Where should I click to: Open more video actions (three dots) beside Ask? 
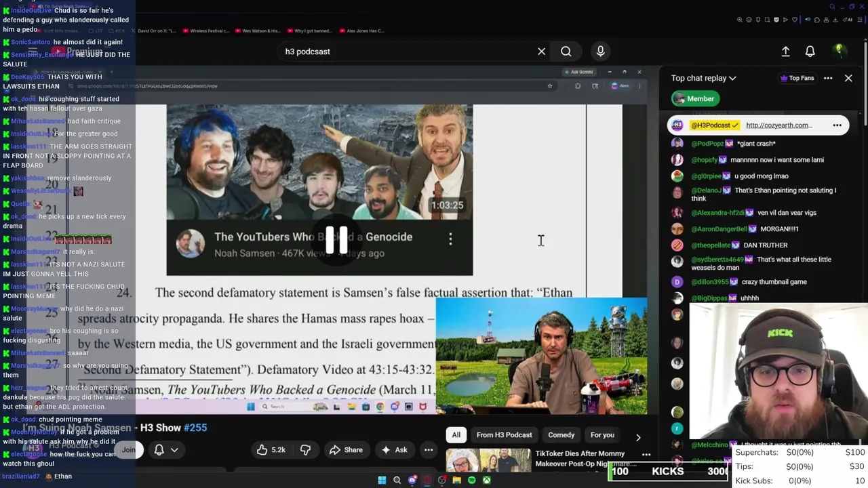point(429,449)
